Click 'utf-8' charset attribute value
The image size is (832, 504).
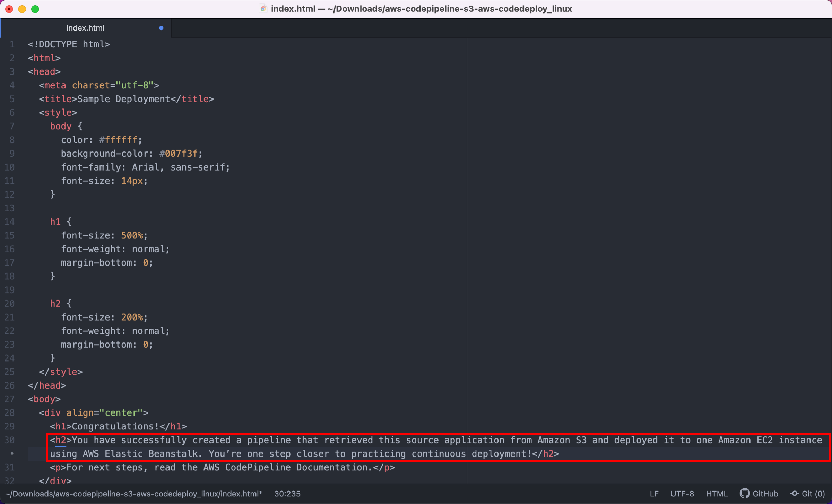click(135, 85)
